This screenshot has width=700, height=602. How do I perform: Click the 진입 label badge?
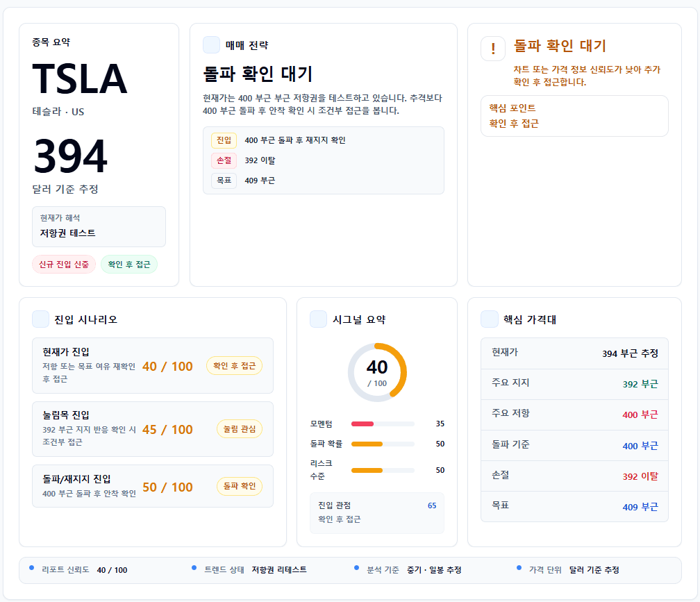click(224, 140)
